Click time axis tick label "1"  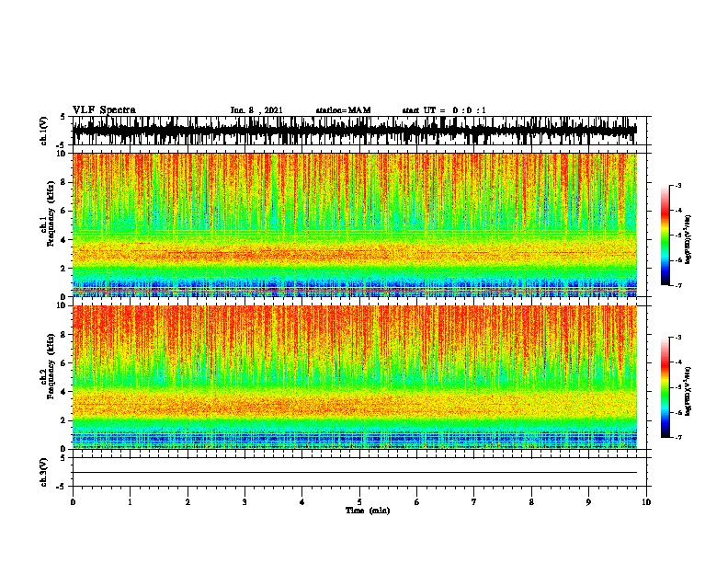(130, 502)
